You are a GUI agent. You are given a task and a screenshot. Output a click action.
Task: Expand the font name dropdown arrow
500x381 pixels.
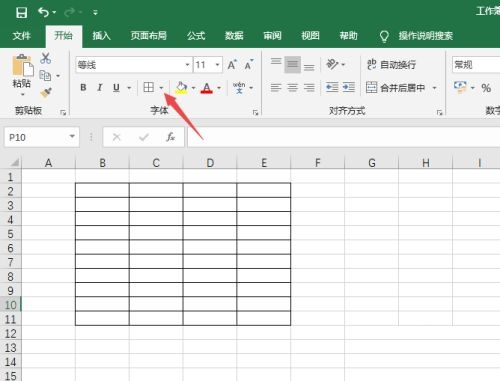pos(187,65)
